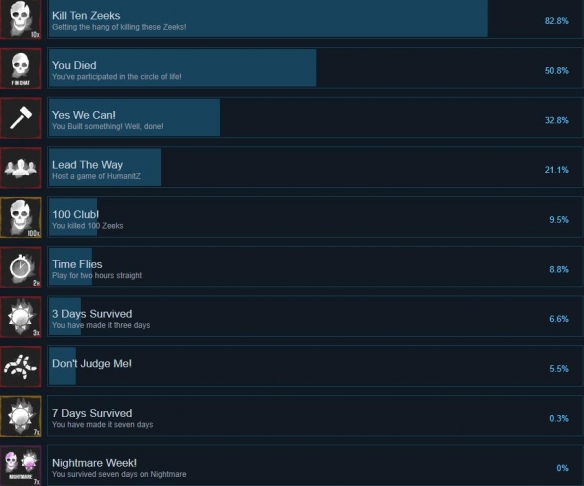Open the You Died achievement row

click(x=315, y=69)
